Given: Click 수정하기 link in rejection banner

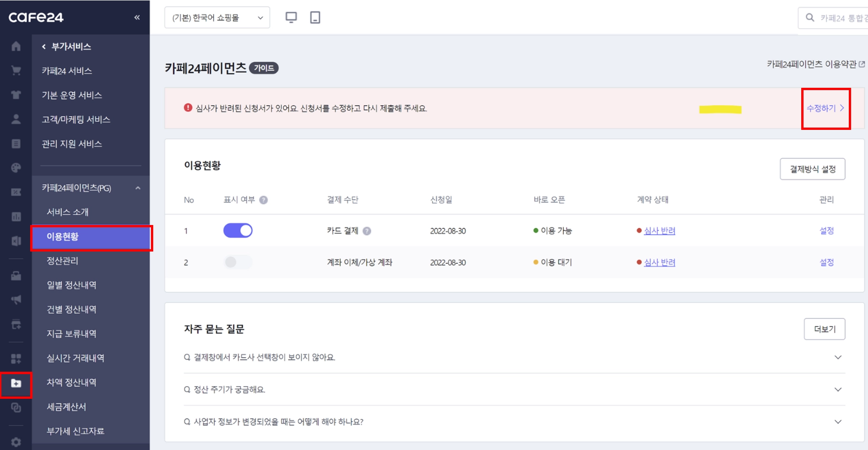Looking at the screenshot, I should [x=825, y=108].
